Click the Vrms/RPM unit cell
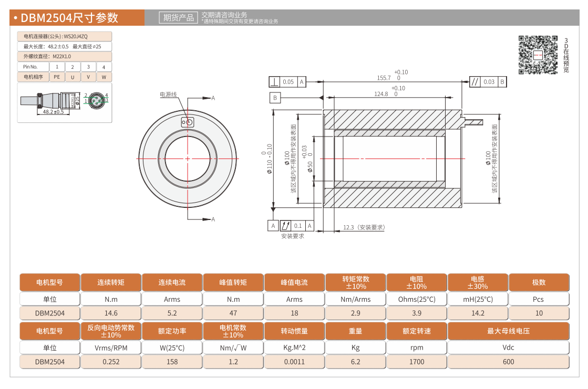Image resolution: width=588 pixels, height=389 pixels. click(111, 348)
